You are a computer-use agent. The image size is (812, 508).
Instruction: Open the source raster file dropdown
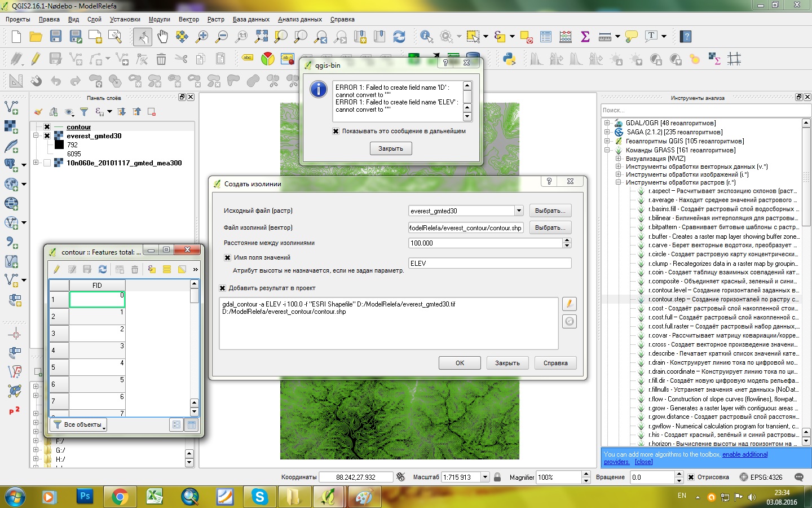519,211
